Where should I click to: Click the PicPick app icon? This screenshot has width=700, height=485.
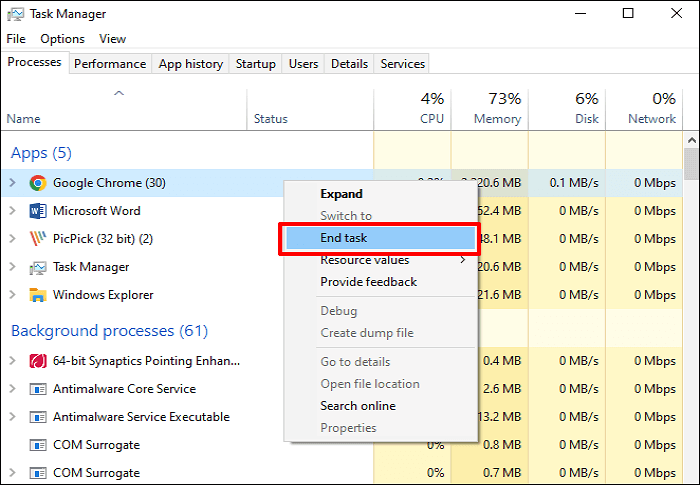coord(38,239)
